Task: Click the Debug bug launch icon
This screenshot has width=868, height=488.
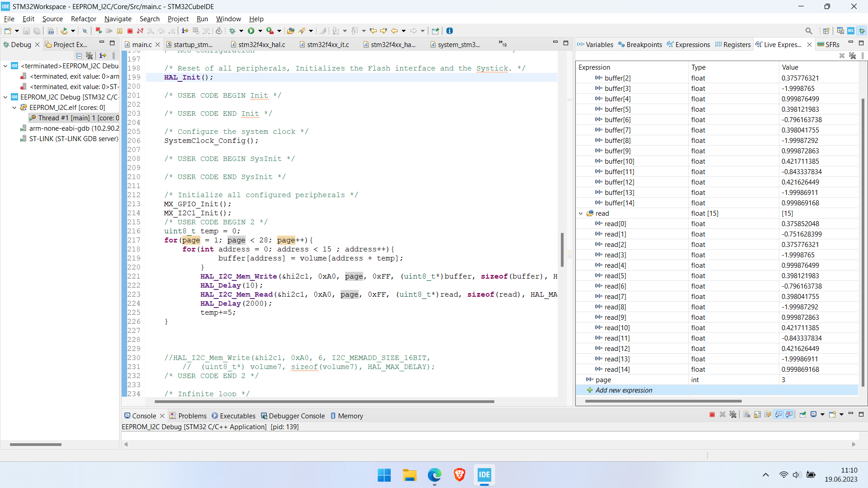Action: click(232, 31)
